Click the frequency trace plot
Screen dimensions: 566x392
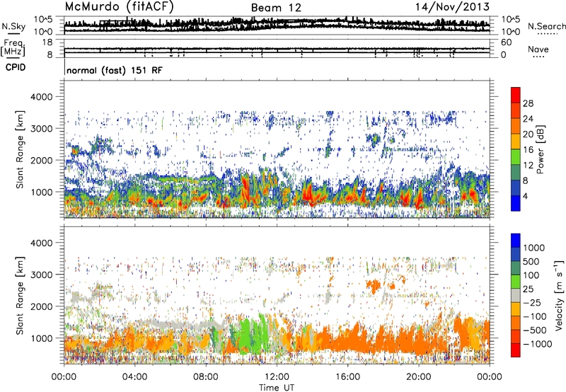click(277, 49)
